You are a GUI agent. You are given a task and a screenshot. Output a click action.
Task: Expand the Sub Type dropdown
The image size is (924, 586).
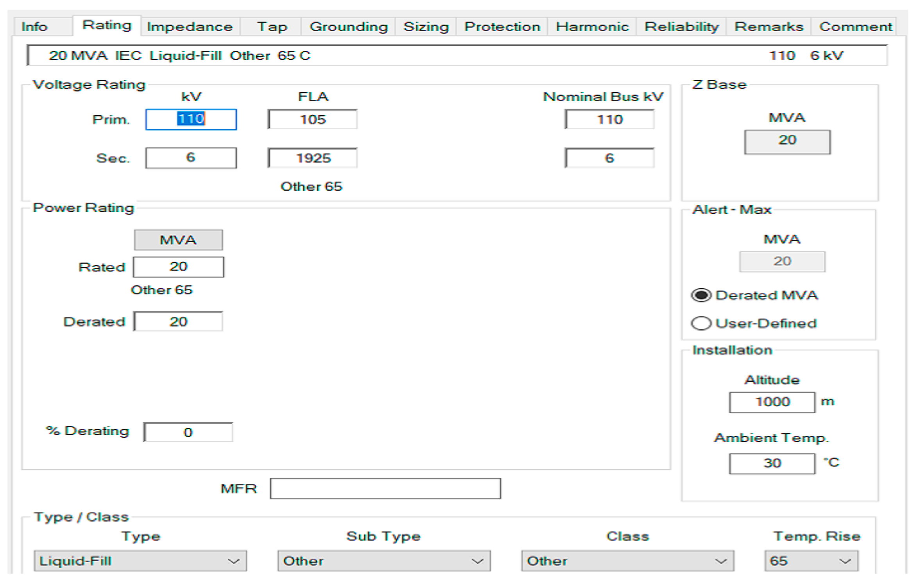pos(384,561)
